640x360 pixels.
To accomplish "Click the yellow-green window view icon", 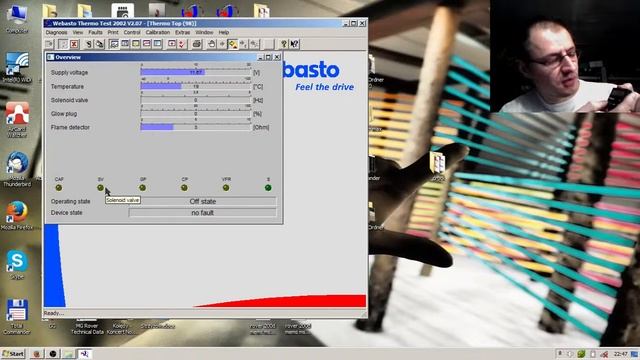I will [x=136, y=44].
